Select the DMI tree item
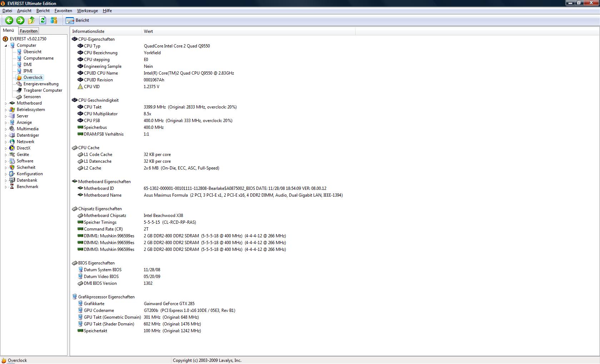 point(27,65)
